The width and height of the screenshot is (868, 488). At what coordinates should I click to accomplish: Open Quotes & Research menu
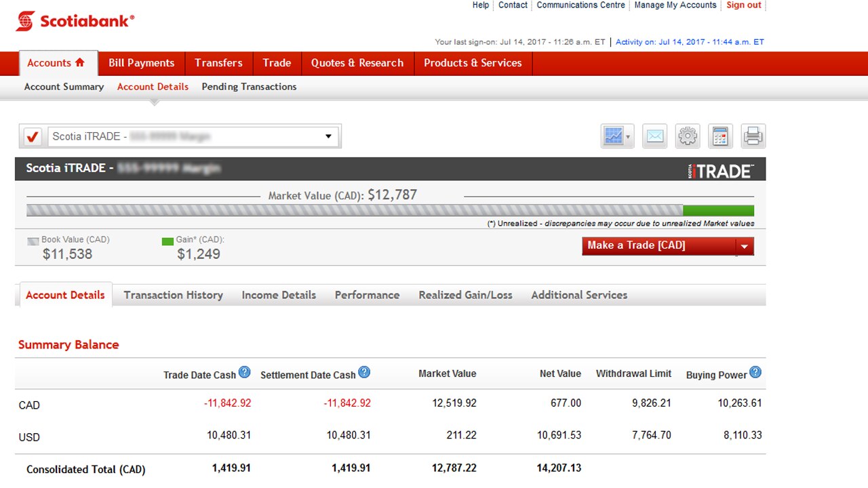coord(357,63)
